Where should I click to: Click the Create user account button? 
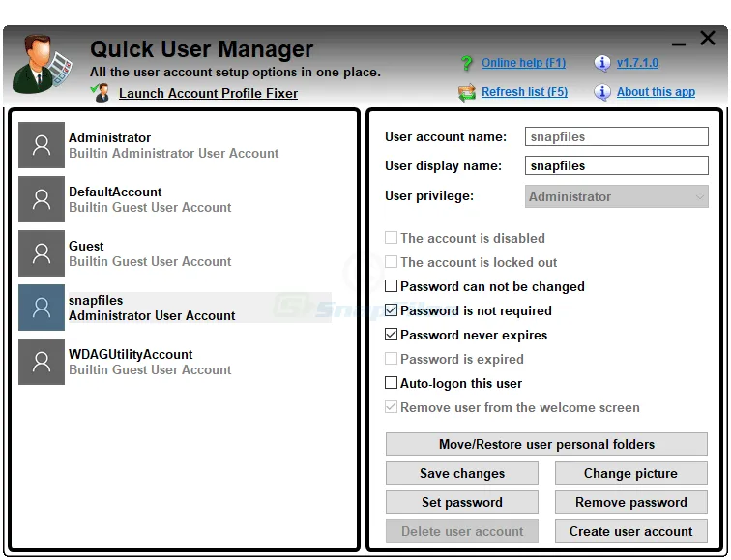point(630,531)
